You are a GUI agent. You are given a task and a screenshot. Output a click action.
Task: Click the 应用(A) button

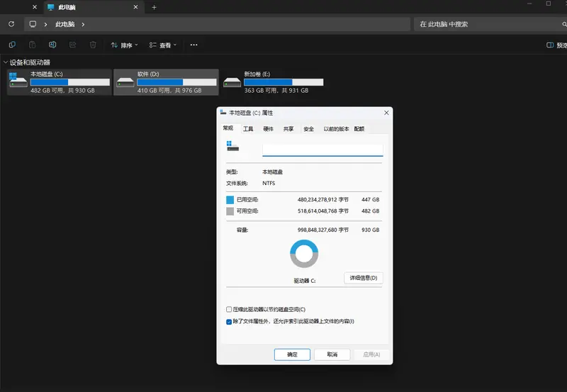371,354
